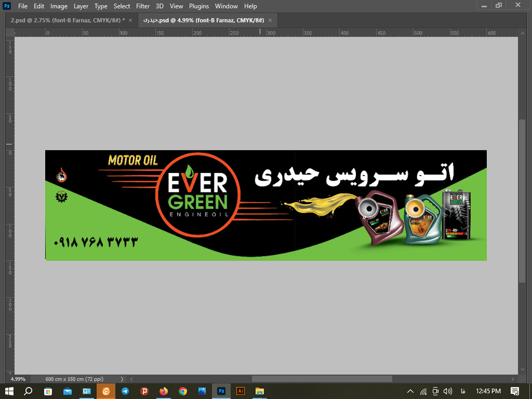Screen dimensions: 532x399
Task: Click the Meet Now tray icon
Action: point(436,391)
